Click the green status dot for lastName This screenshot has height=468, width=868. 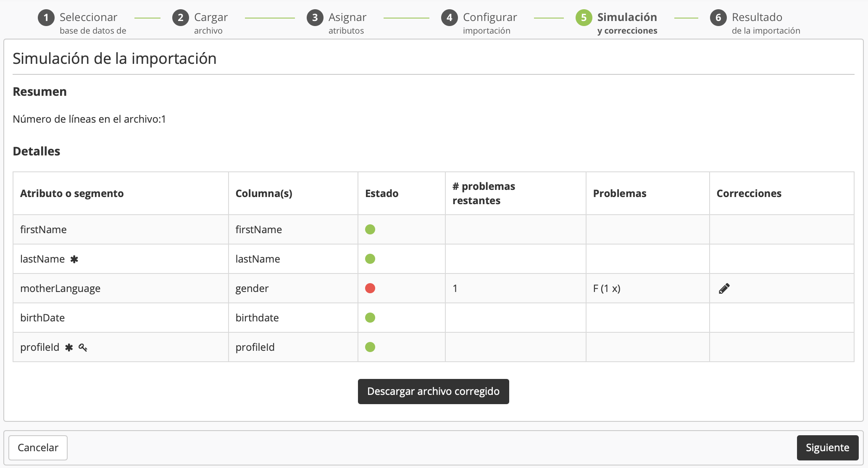tap(370, 259)
